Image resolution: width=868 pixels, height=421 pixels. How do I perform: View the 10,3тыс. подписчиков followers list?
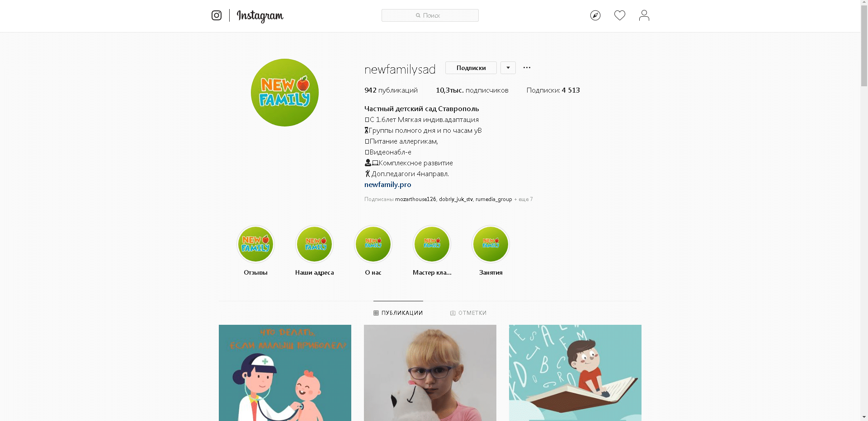point(472,90)
